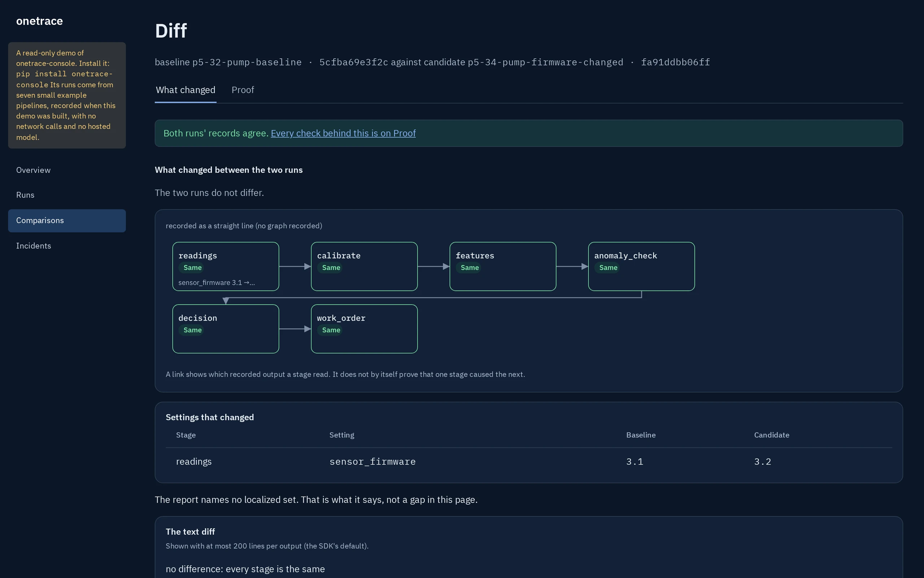The width and height of the screenshot is (924, 578).
Task: Open the onetrace home logo
Action: point(39,21)
